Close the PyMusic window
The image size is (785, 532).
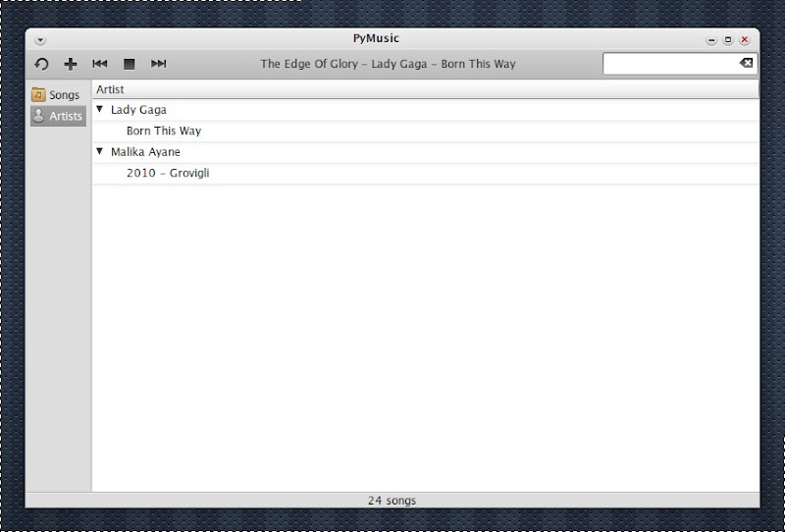pos(745,40)
